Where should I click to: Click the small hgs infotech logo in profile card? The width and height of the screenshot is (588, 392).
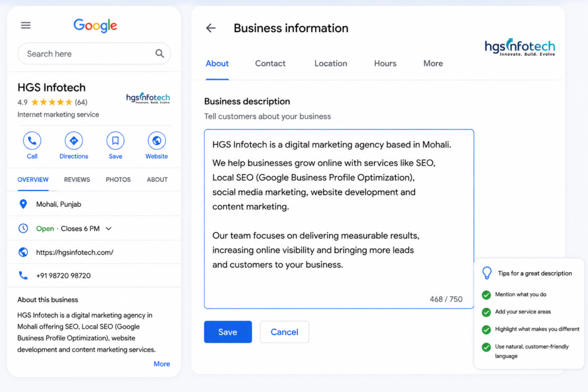[x=148, y=98]
